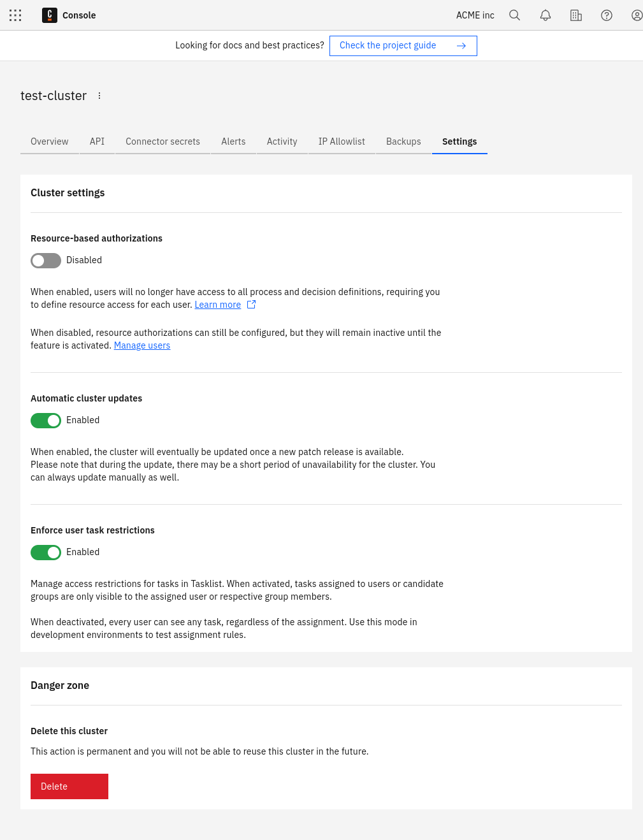
Task: Open the Learn more link
Action: pyautogui.click(x=217, y=304)
